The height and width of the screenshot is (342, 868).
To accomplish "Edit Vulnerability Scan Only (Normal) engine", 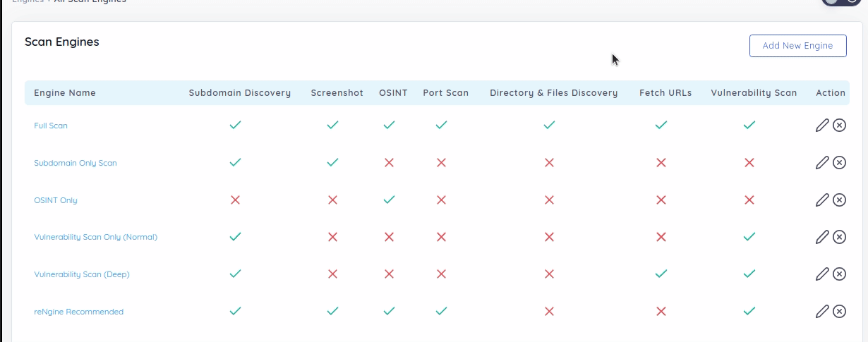I will pyautogui.click(x=822, y=237).
